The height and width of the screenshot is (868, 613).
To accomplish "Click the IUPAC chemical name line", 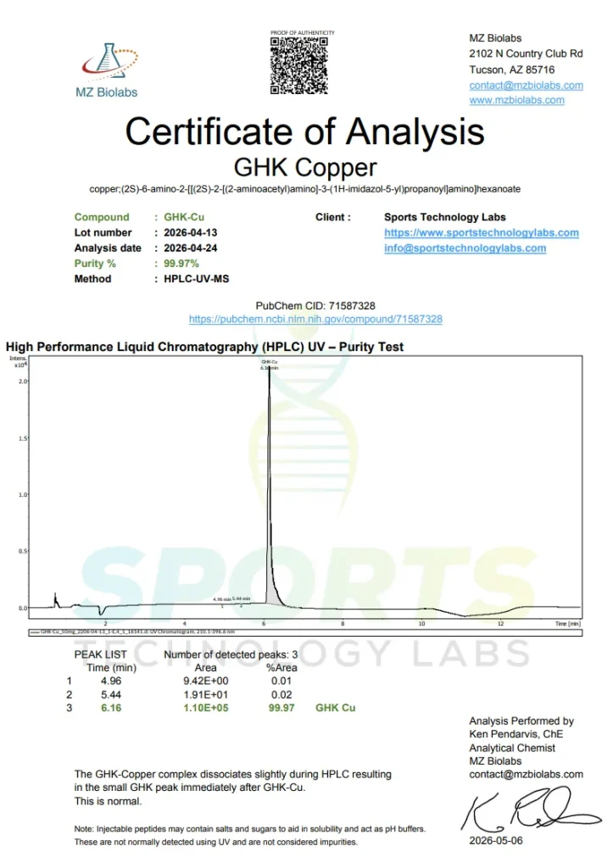I will click(x=305, y=189).
